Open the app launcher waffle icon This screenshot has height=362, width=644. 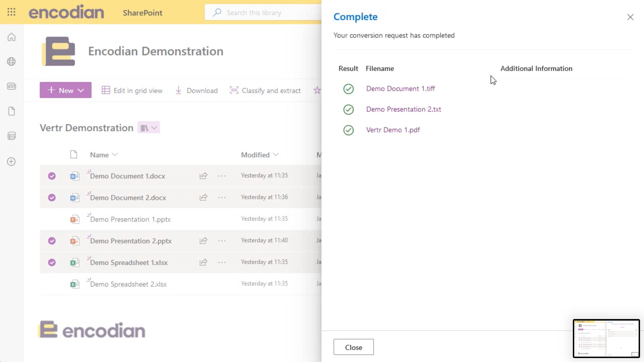(x=11, y=12)
